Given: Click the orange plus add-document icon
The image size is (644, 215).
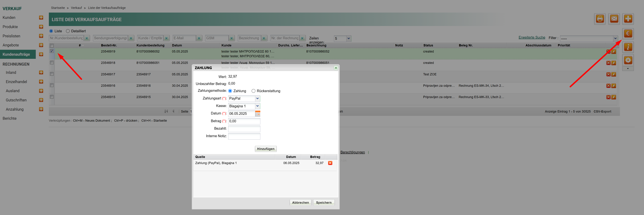Looking at the screenshot, I should [628, 19].
